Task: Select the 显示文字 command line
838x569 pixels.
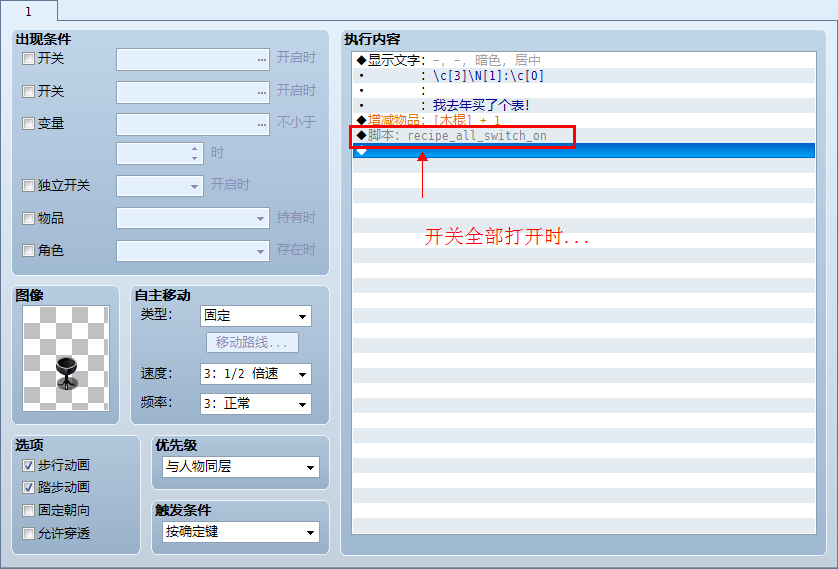Action: (x=584, y=60)
